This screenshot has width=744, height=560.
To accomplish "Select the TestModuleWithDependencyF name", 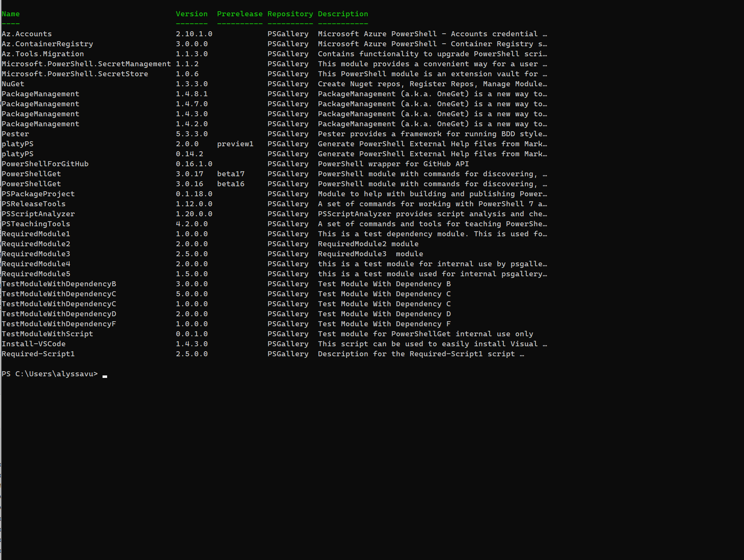I will click(x=59, y=324).
